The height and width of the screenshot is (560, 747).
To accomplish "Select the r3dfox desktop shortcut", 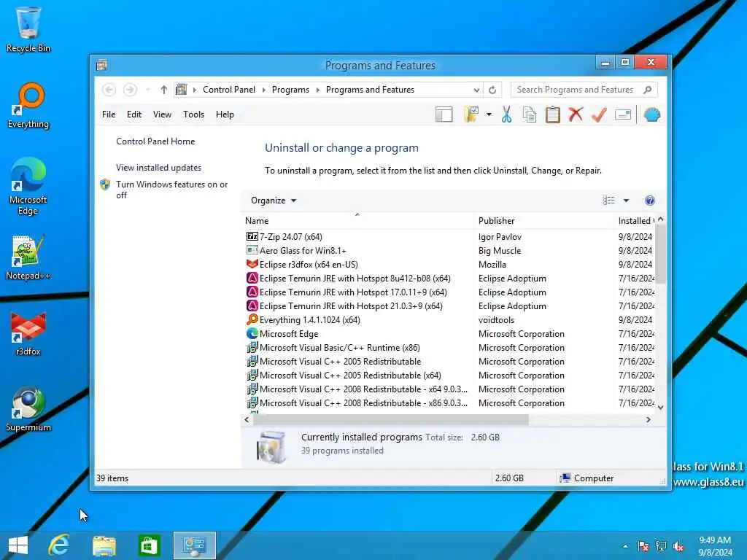I will 28,334.
